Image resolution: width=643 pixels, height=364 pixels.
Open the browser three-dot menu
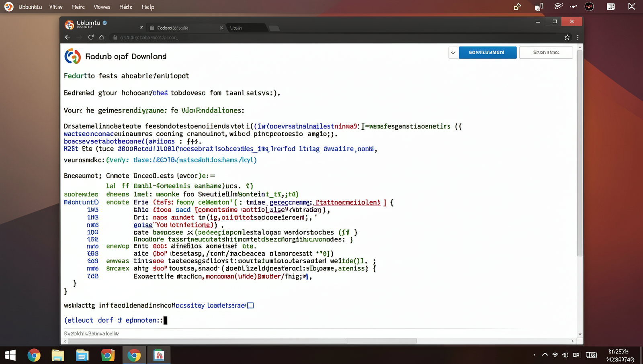pyautogui.click(x=578, y=37)
